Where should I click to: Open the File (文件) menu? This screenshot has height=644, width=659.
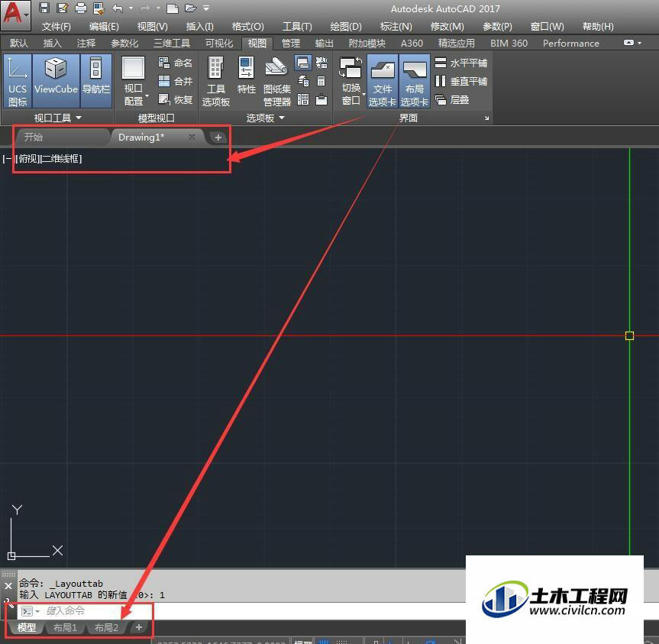[x=56, y=27]
